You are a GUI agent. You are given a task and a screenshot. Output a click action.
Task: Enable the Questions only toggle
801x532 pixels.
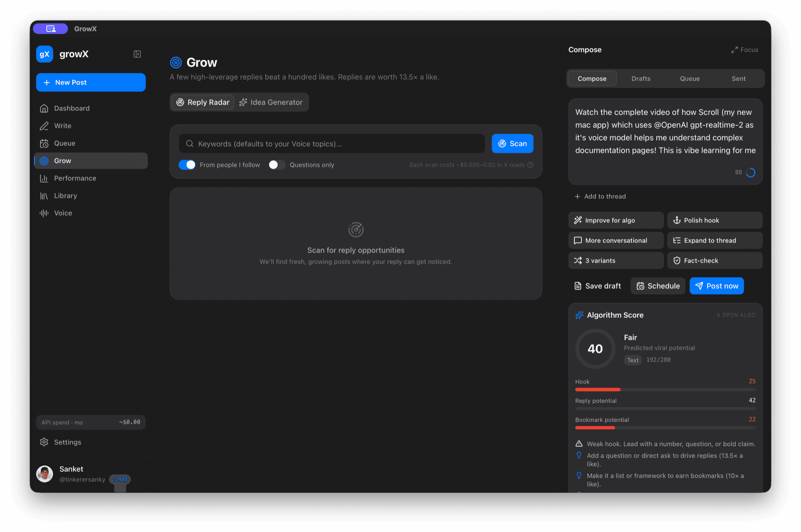coord(277,165)
